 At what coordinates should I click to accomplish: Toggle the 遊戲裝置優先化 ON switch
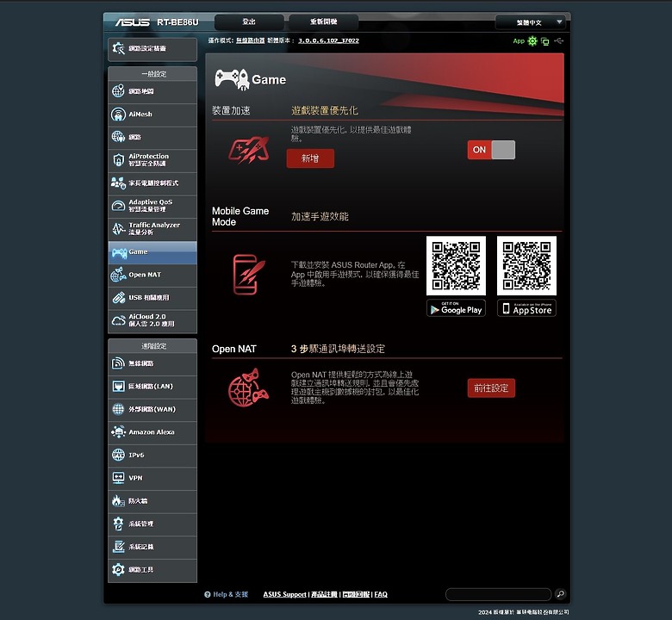point(491,150)
